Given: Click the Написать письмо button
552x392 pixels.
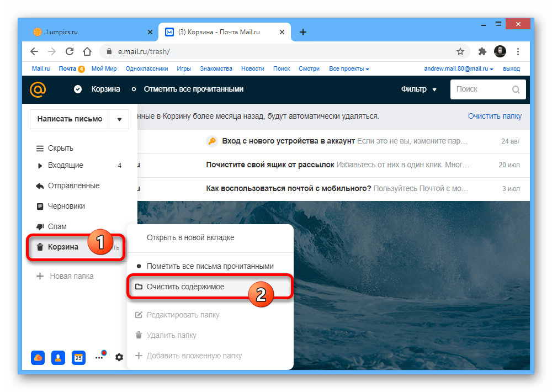Looking at the screenshot, I should pyautogui.click(x=70, y=119).
